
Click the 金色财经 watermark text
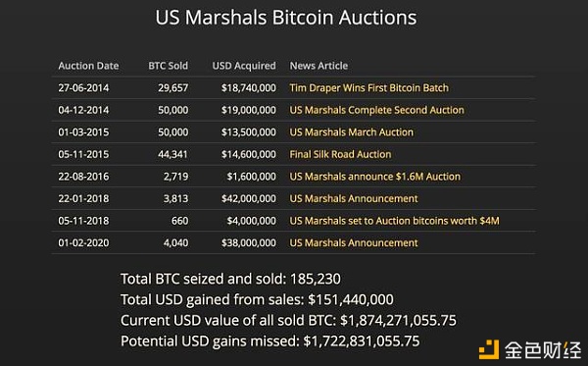(542, 350)
